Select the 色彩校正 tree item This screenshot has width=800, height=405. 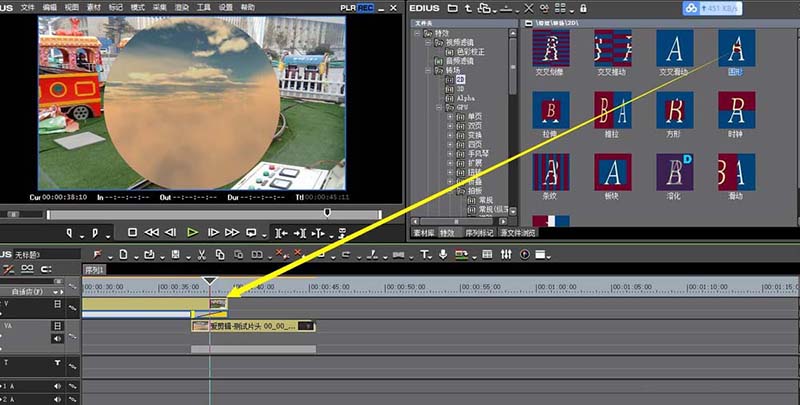(470, 52)
